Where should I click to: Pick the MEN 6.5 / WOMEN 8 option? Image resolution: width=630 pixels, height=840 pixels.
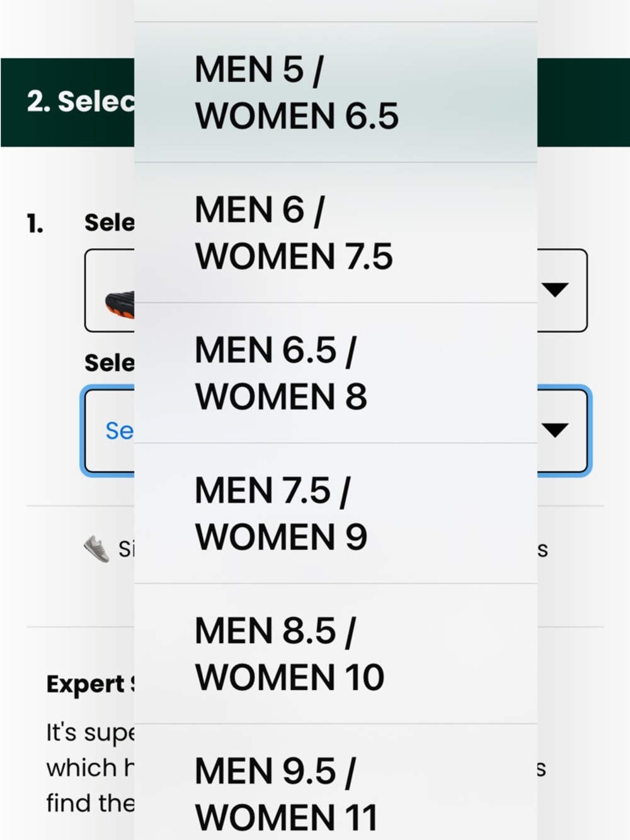click(336, 373)
